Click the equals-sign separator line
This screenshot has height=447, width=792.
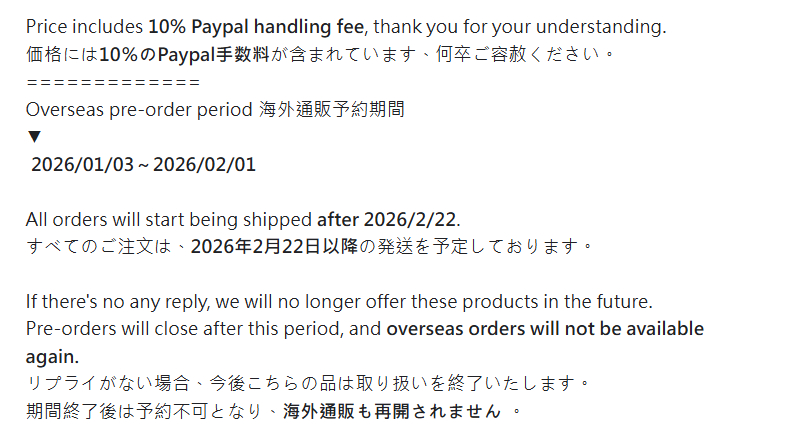113,81
